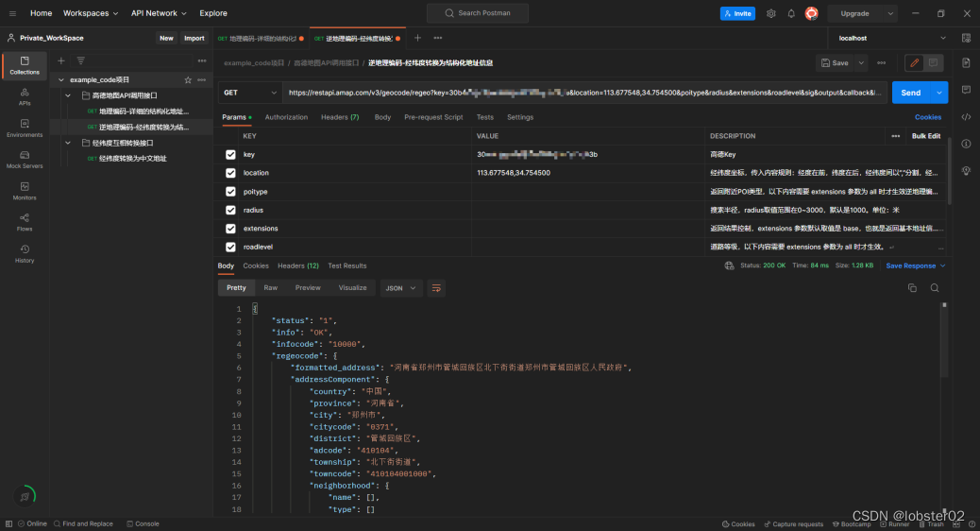Viewport: 980px width, 531px height.
Task: Switch to the Raw response view
Action: (271, 287)
